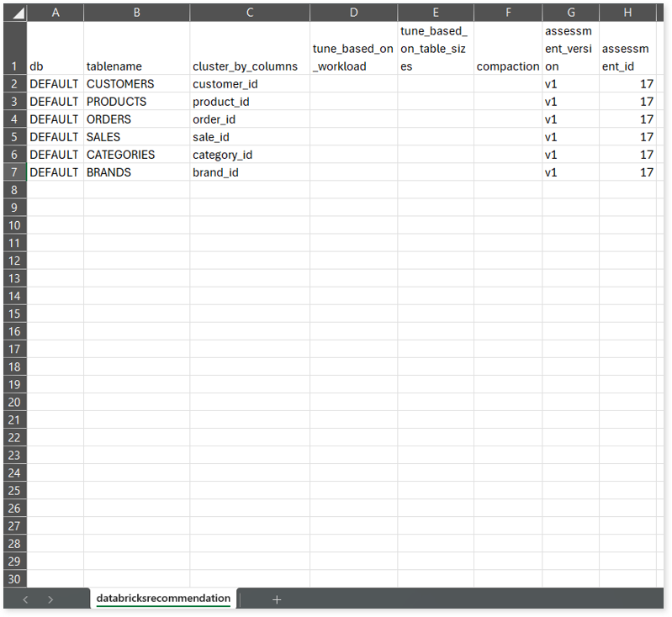Click the 'cluster_by_columns' header cell

tap(250, 48)
